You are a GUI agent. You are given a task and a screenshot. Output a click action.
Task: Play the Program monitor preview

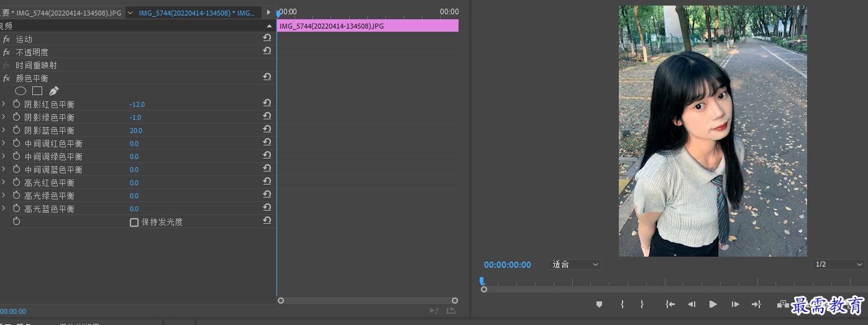click(713, 304)
